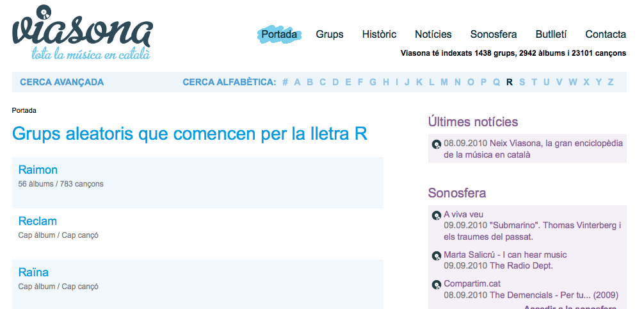This screenshot has width=644, height=309.
Task: Click the vinyl icon next to Compartim.cat
Action: click(436, 285)
